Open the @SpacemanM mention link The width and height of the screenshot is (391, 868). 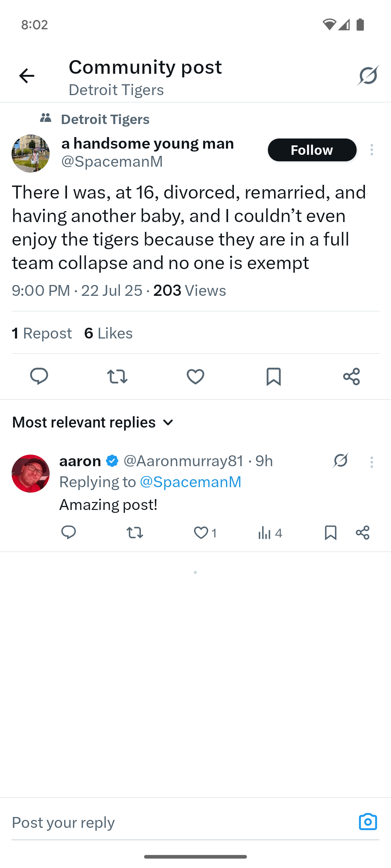pos(190,482)
